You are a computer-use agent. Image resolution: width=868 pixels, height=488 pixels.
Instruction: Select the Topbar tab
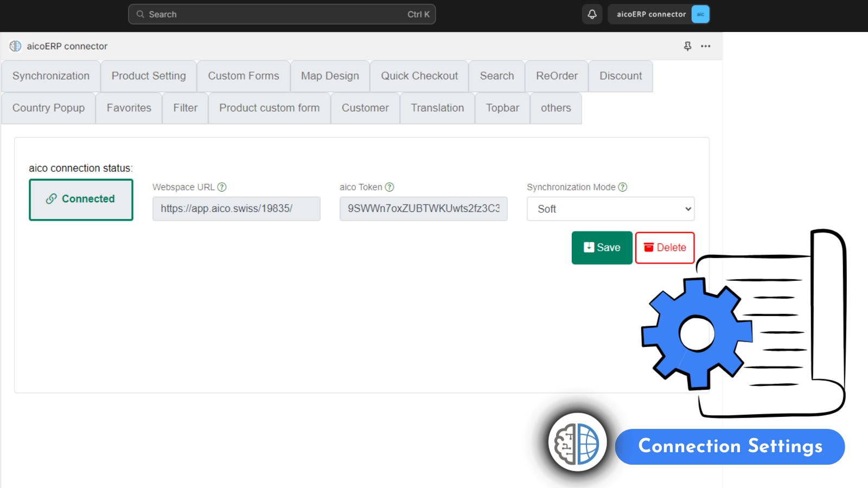pyautogui.click(x=502, y=108)
